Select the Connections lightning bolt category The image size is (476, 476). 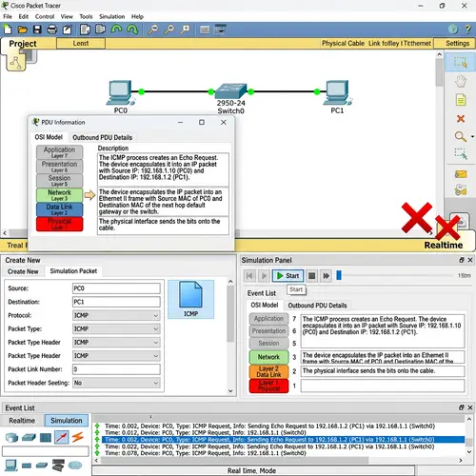(x=78, y=437)
